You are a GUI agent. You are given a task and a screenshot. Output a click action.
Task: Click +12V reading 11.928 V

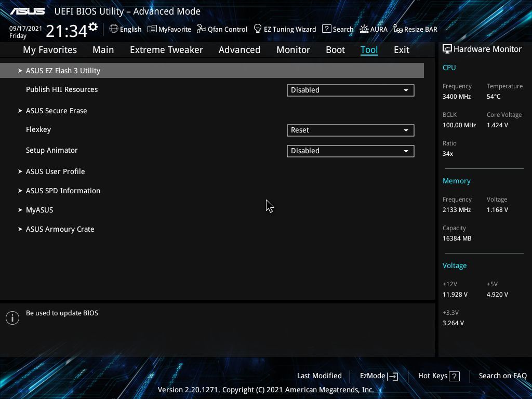pyautogui.click(x=455, y=295)
